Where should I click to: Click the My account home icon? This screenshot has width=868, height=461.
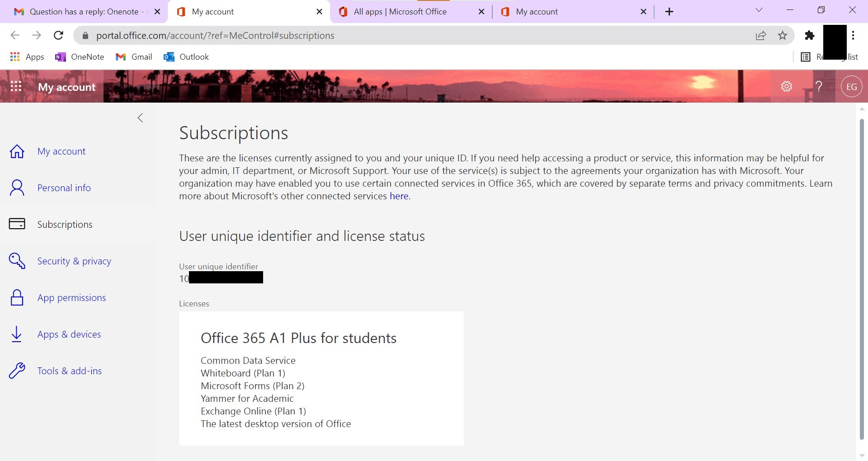(x=17, y=151)
